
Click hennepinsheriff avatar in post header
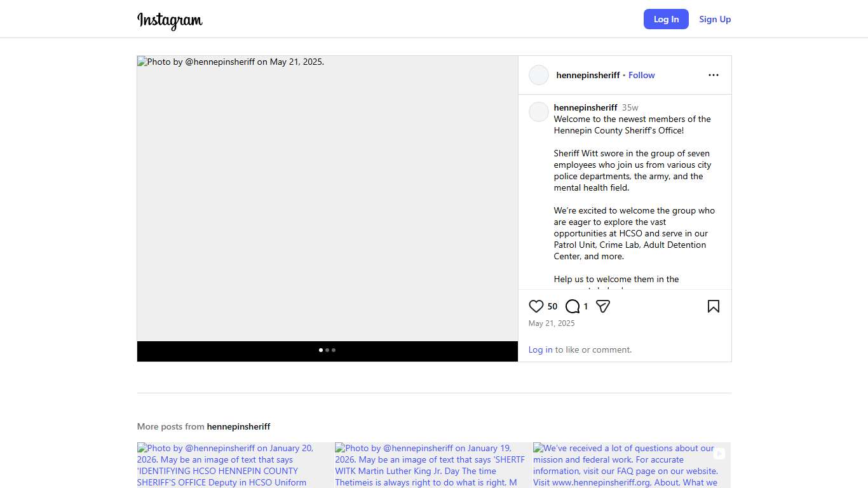tap(538, 75)
